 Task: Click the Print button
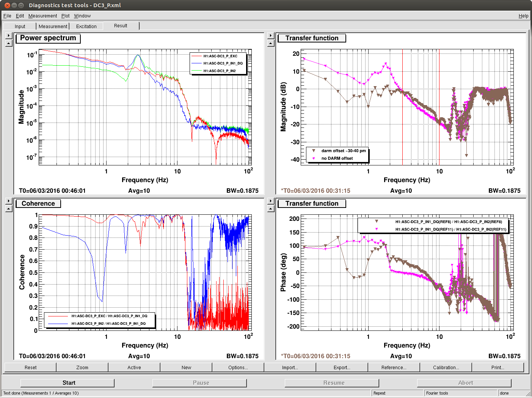[x=498, y=367]
